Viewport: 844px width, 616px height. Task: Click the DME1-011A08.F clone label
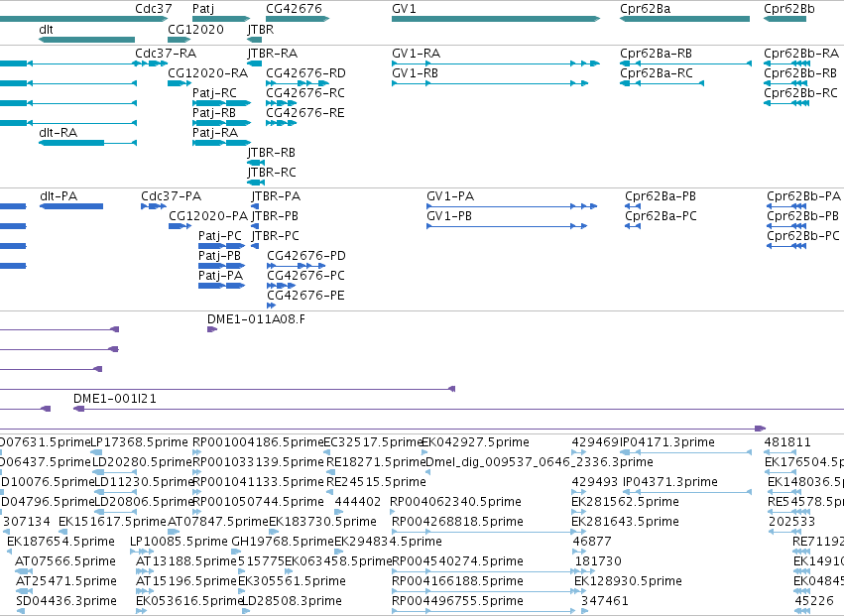[x=256, y=319]
